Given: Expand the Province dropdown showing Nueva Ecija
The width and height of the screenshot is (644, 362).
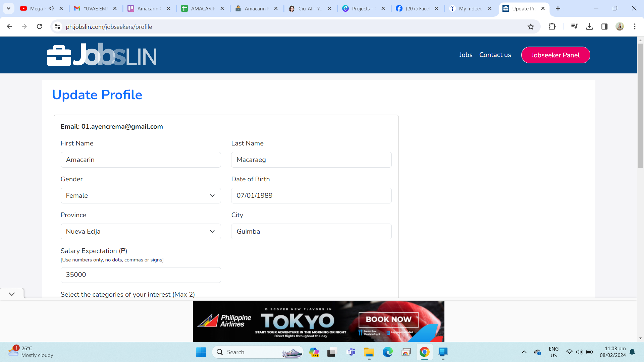Looking at the screenshot, I should [141, 231].
